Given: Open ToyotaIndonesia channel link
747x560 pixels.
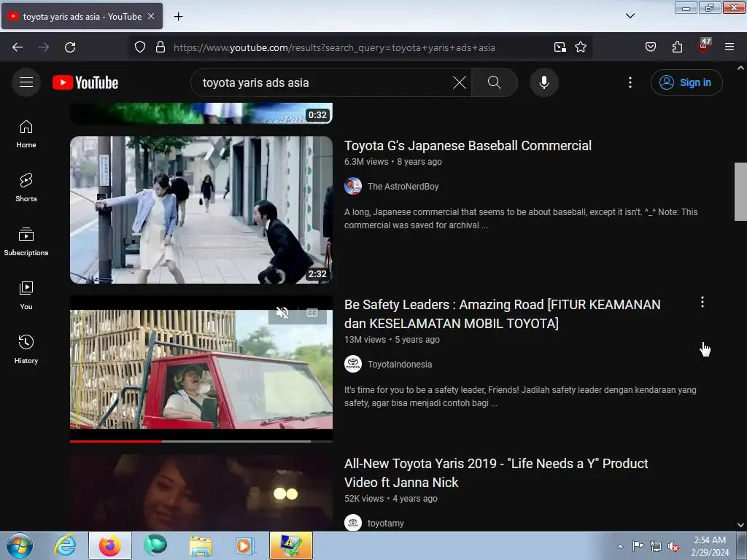Looking at the screenshot, I should (399, 365).
